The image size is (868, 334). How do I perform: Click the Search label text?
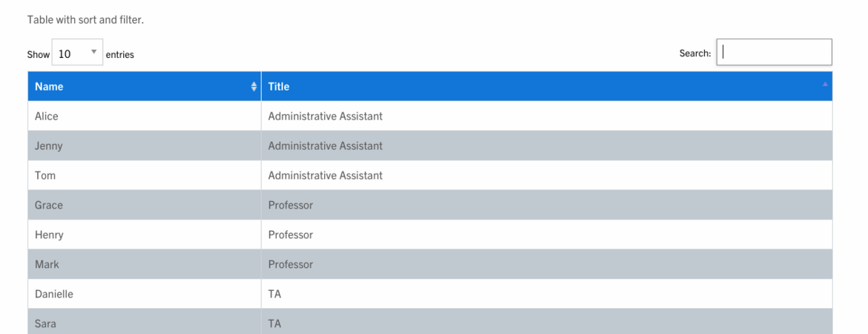[x=694, y=53]
